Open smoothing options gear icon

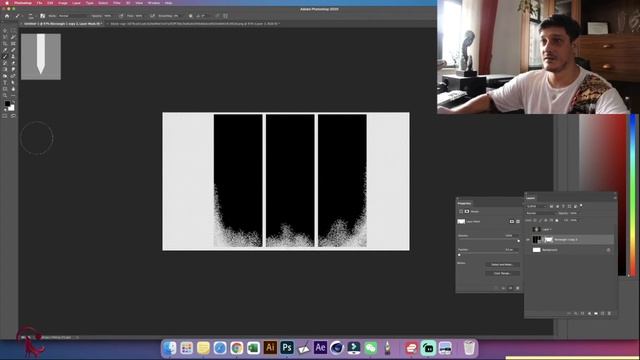click(191, 16)
